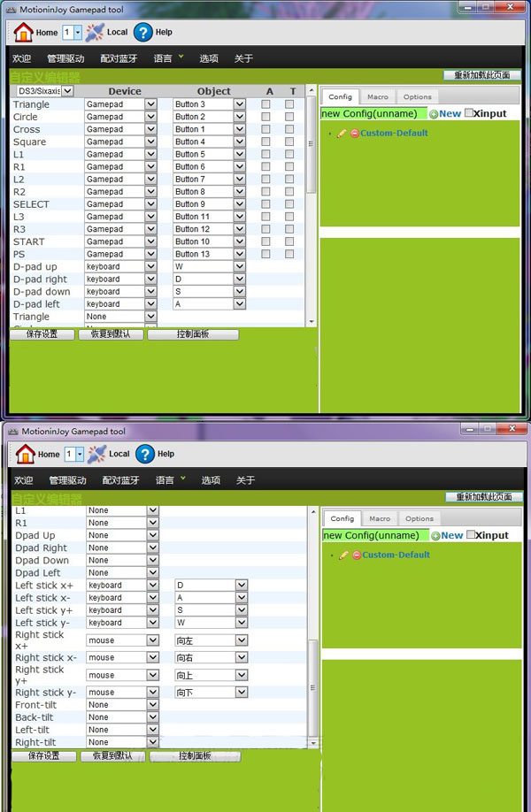Viewport: 531px width, 812px height.
Task: Click mapping list scrollbar thumb, top window
Action: pyautogui.click(x=312, y=143)
